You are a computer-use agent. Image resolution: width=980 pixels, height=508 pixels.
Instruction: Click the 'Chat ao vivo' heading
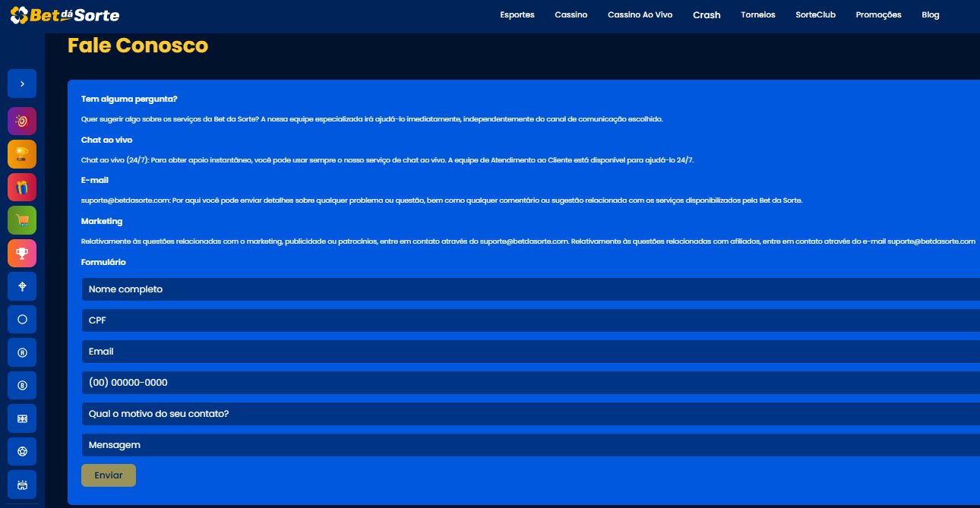click(107, 140)
